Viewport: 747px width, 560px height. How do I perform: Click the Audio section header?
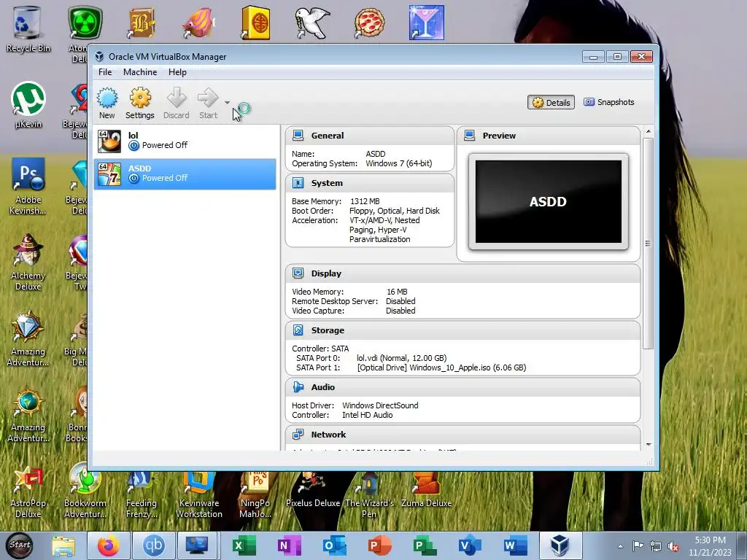tap(462, 387)
